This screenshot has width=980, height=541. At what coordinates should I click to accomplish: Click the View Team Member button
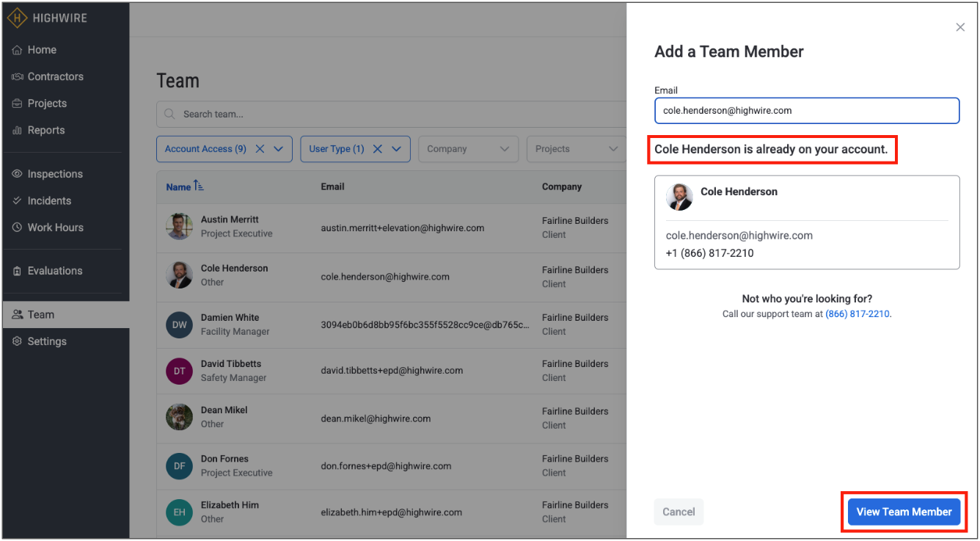904,512
